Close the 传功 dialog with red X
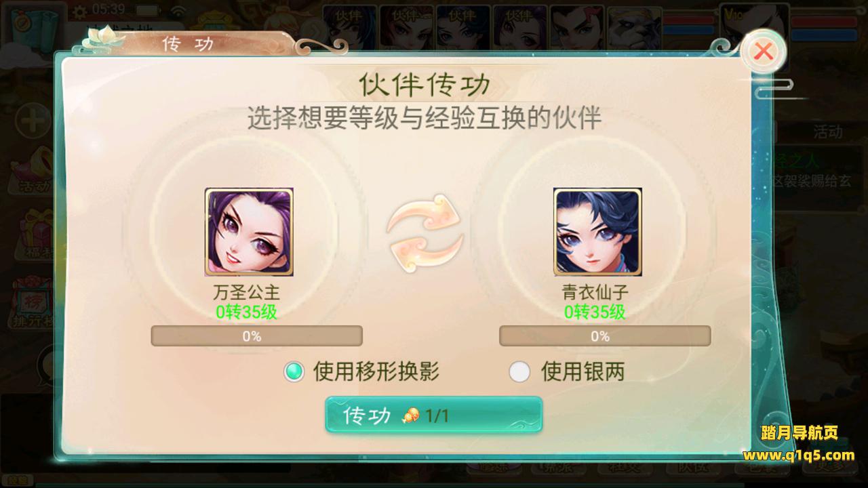This screenshot has height=488, width=868. [764, 51]
